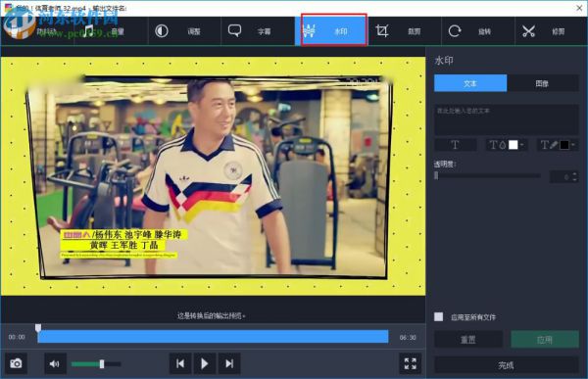This screenshot has height=379, width=588.
Task: Enable the 应用至所有文件 checkbox
Action: coord(438,316)
